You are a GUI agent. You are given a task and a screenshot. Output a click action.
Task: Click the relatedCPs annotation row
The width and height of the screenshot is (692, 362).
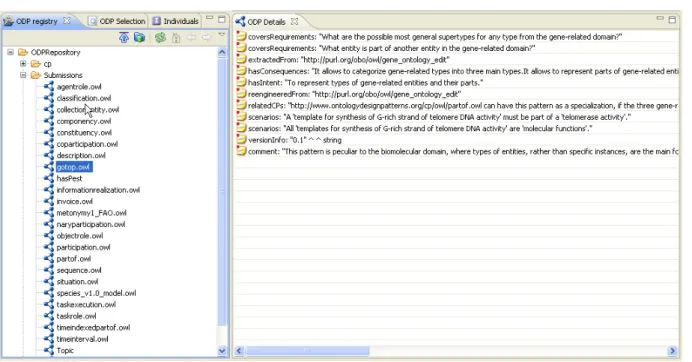coord(457,106)
